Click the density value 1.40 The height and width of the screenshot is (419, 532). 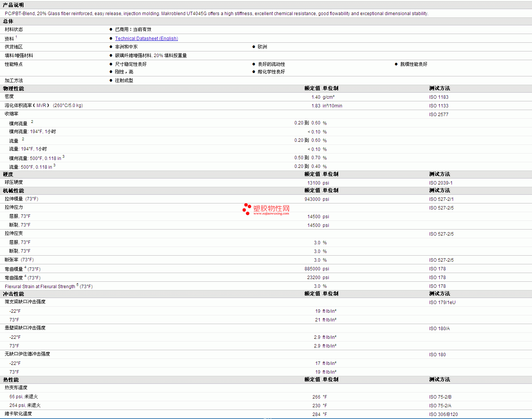pos(315,97)
